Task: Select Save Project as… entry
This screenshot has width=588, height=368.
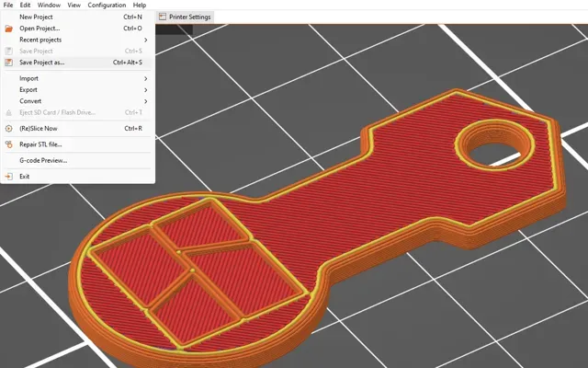Action: (x=77, y=63)
